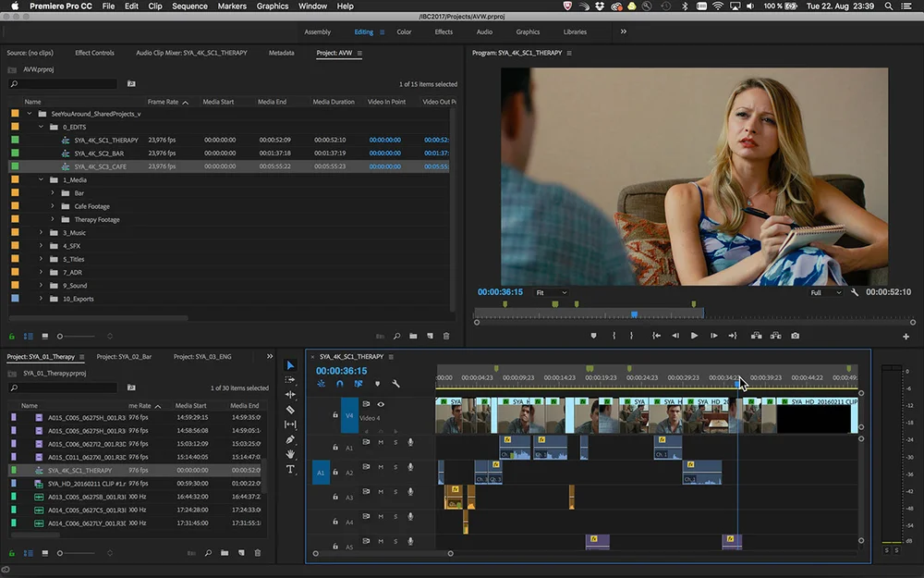The image size is (924, 578).
Task: Click the search field in AVW project panel
Action: click(65, 84)
